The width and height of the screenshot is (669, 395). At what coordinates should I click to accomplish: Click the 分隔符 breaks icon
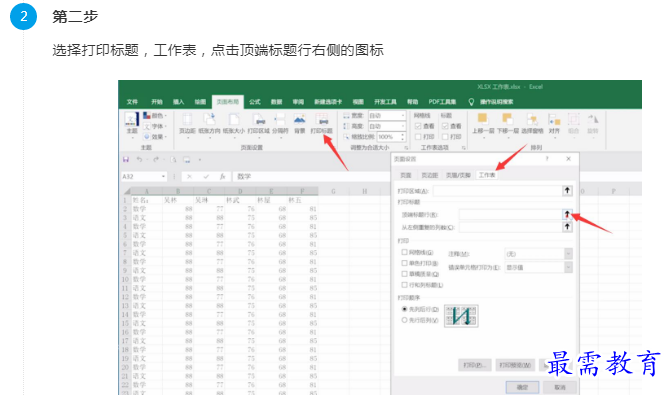280,124
